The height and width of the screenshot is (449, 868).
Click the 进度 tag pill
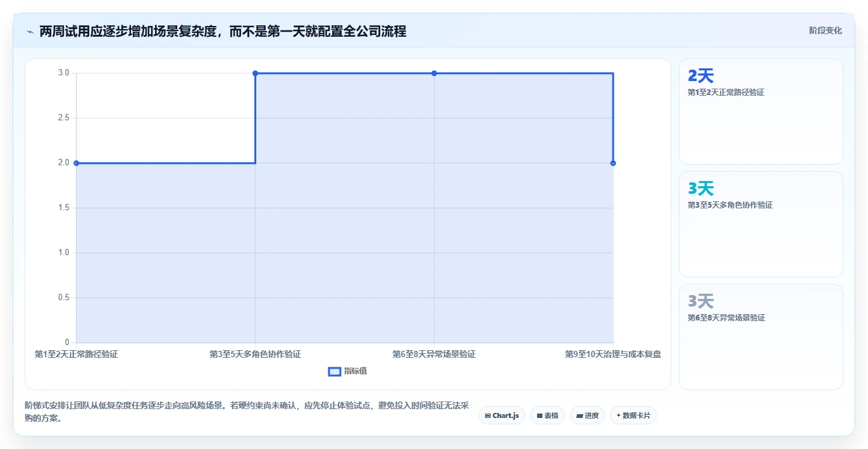click(587, 415)
